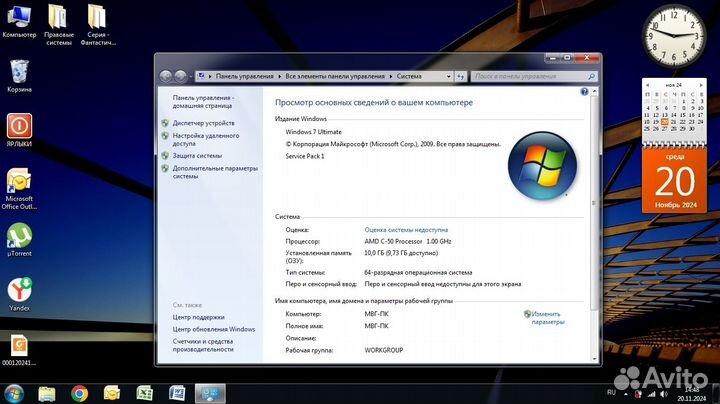Expand the address bar history dropdown
This screenshot has height=404, width=720.
[449, 77]
